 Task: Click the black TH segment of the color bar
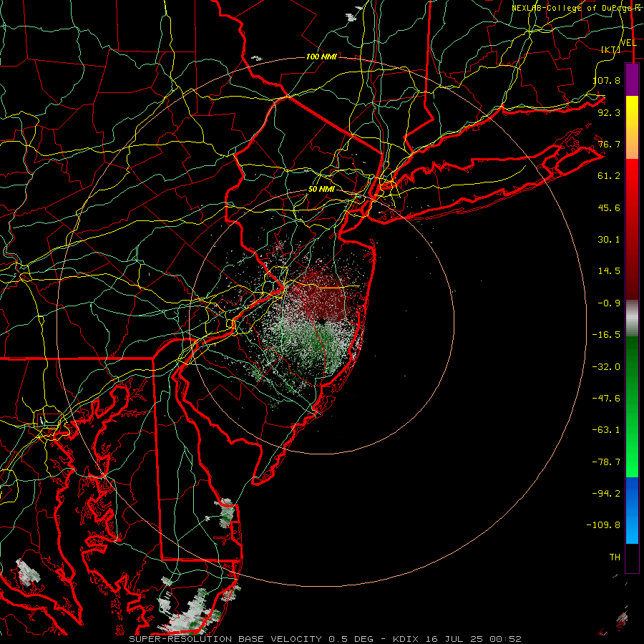632,558
